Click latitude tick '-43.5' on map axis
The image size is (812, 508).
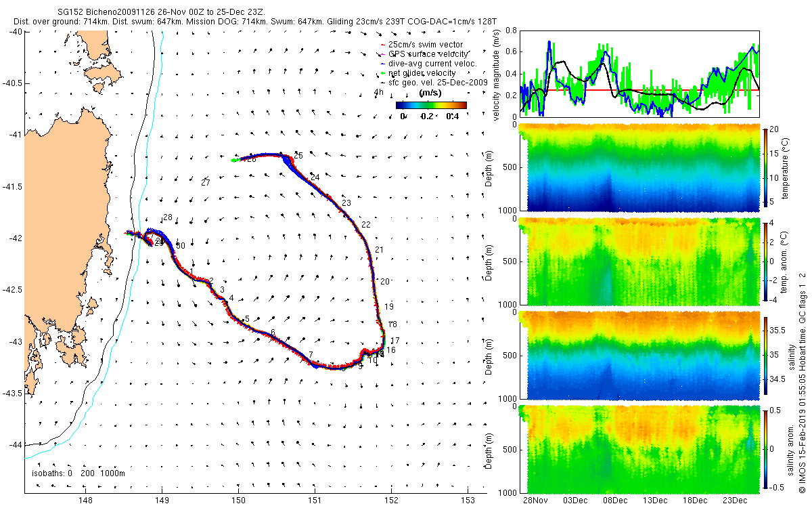pos(12,393)
